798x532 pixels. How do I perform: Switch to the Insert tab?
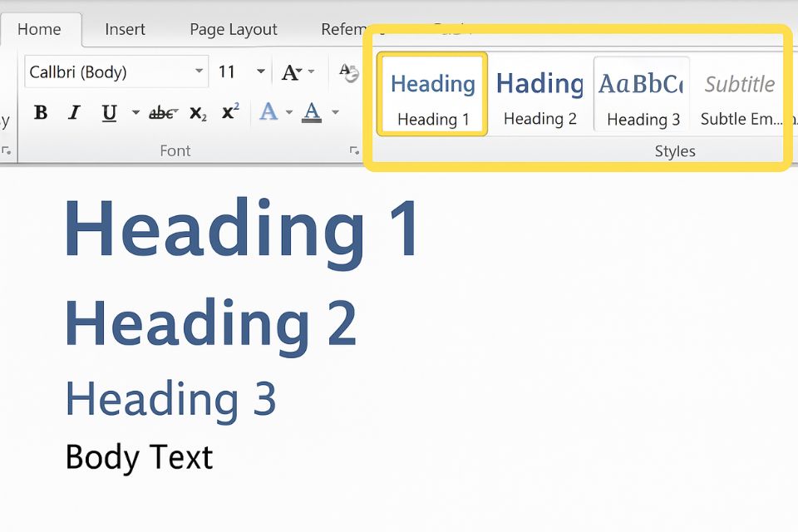click(125, 29)
